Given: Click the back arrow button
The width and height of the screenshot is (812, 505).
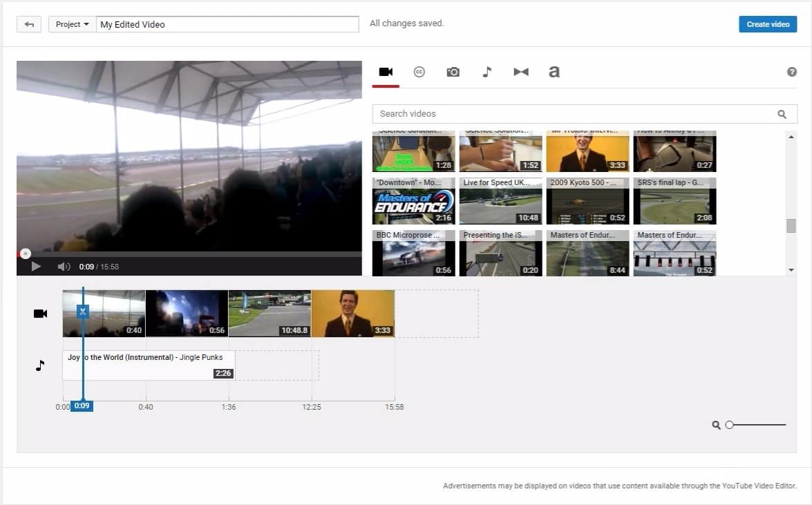Looking at the screenshot, I should [29, 24].
